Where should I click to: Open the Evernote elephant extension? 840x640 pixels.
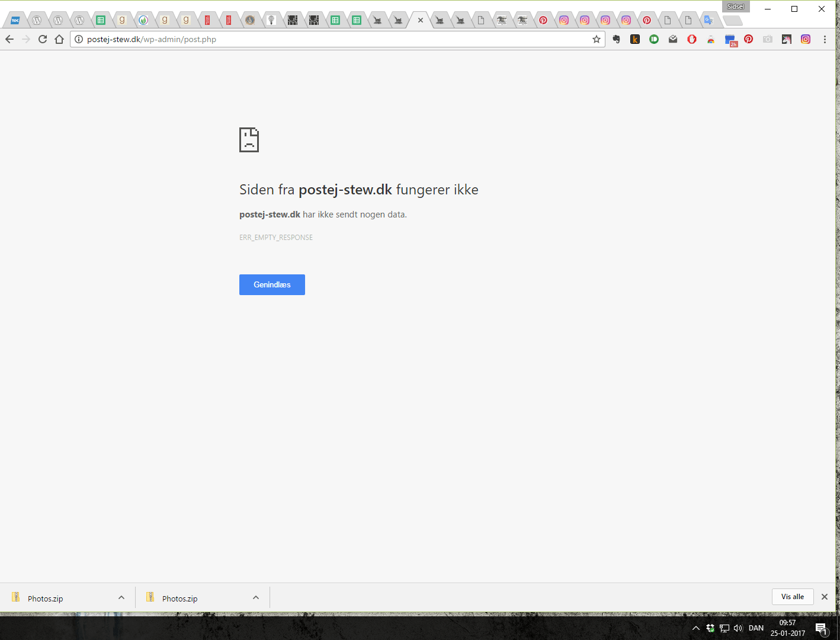coord(616,39)
